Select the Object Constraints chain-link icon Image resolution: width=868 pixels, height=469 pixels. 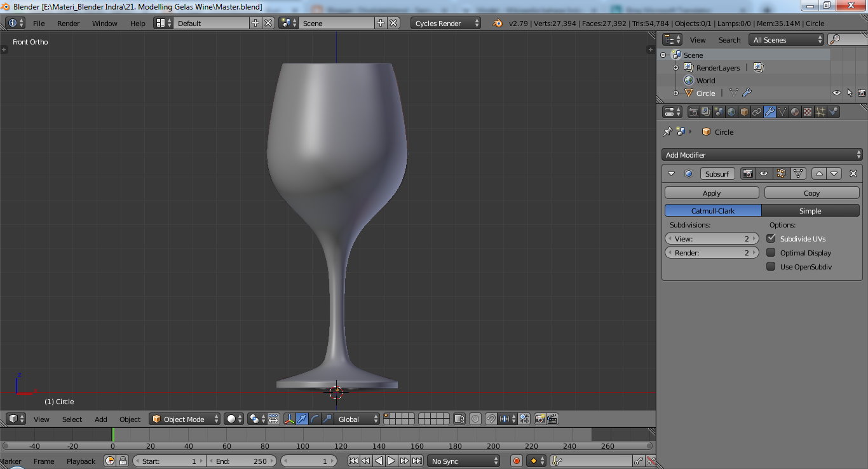click(756, 111)
